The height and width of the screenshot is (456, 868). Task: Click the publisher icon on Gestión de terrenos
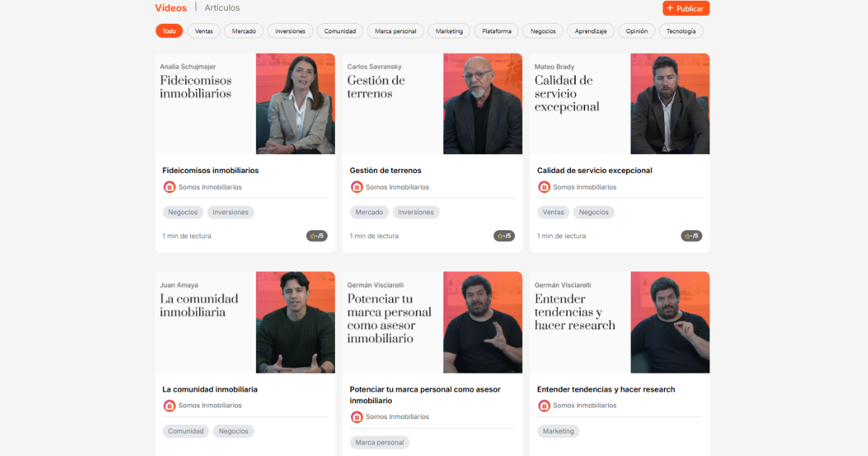[x=357, y=187]
